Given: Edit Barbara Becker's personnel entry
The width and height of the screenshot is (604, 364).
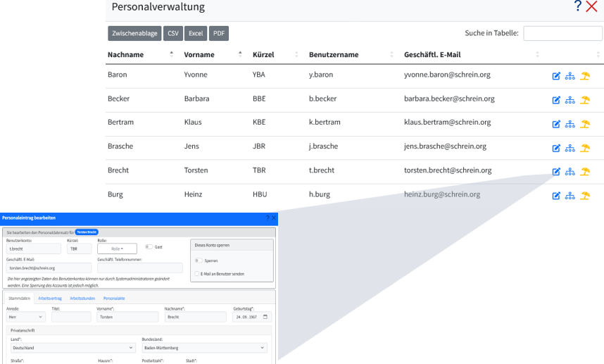Looking at the screenshot, I should (x=556, y=100).
